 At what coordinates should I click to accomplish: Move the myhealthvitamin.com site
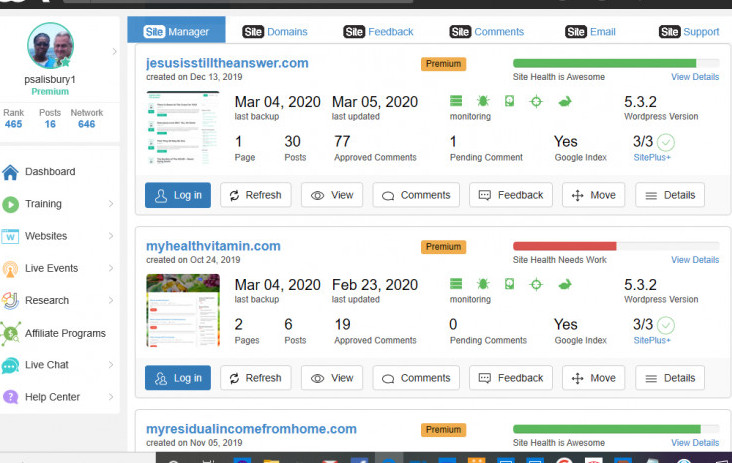pos(593,378)
